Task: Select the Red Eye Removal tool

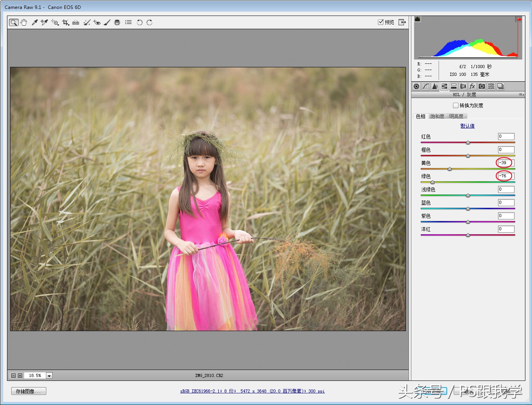Action: (x=97, y=23)
